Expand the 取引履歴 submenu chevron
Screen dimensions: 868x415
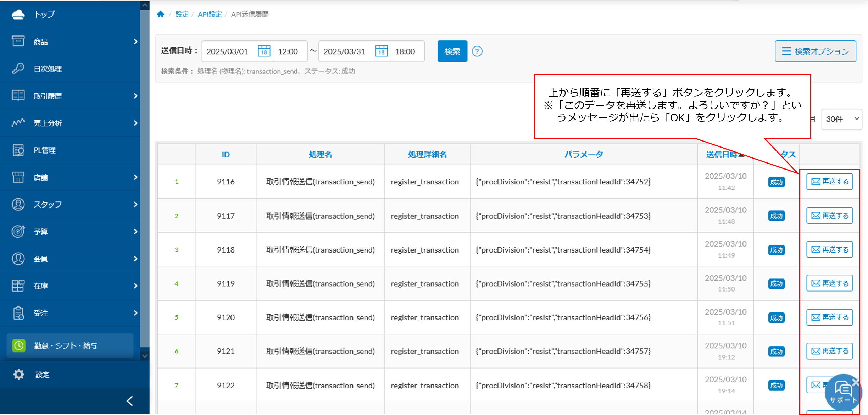pyautogui.click(x=136, y=96)
